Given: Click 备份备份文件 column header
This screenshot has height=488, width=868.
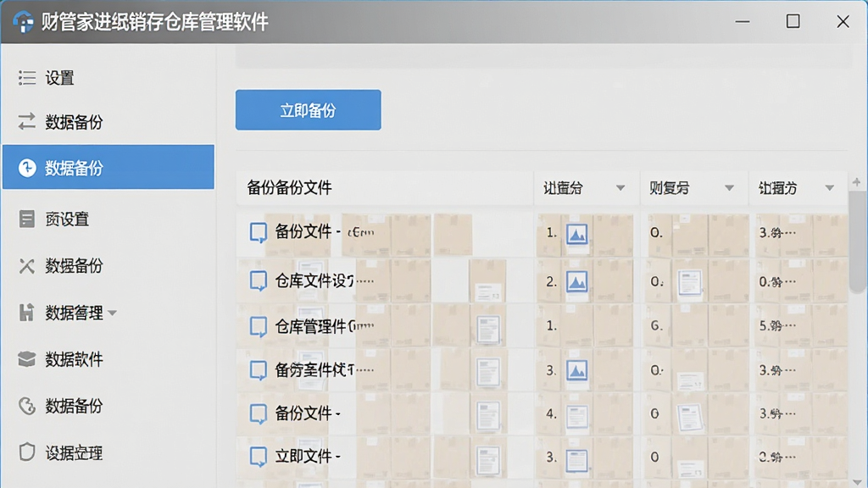Looking at the screenshot, I should pyautogui.click(x=384, y=188).
